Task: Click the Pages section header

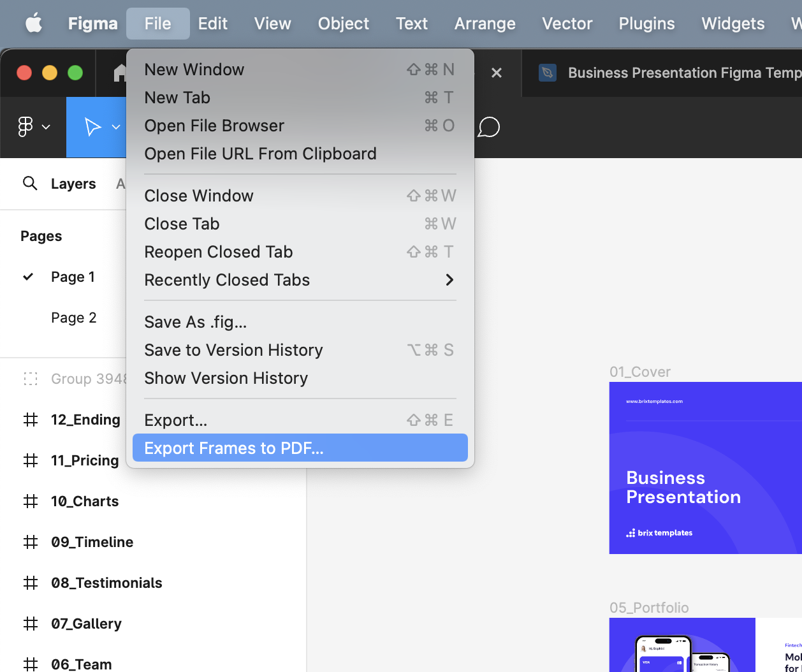Action: (41, 236)
